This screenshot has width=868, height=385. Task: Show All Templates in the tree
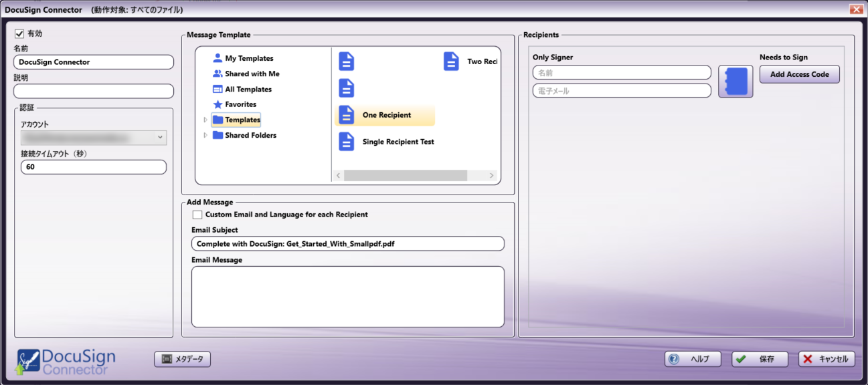coord(242,89)
